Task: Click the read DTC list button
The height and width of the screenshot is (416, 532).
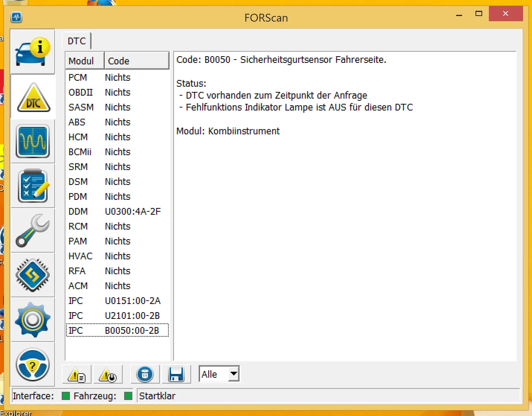Action: coord(77,374)
